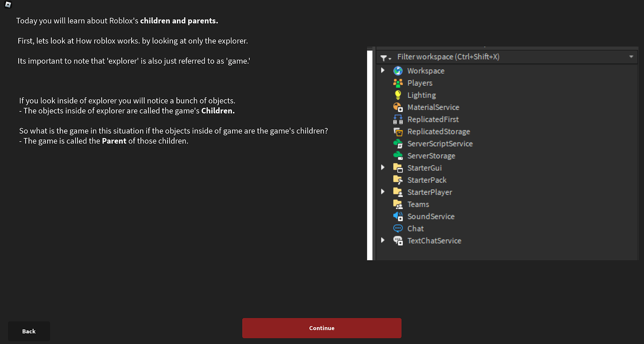
Task: Click the ReplicatedStorage icon
Action: click(x=398, y=131)
